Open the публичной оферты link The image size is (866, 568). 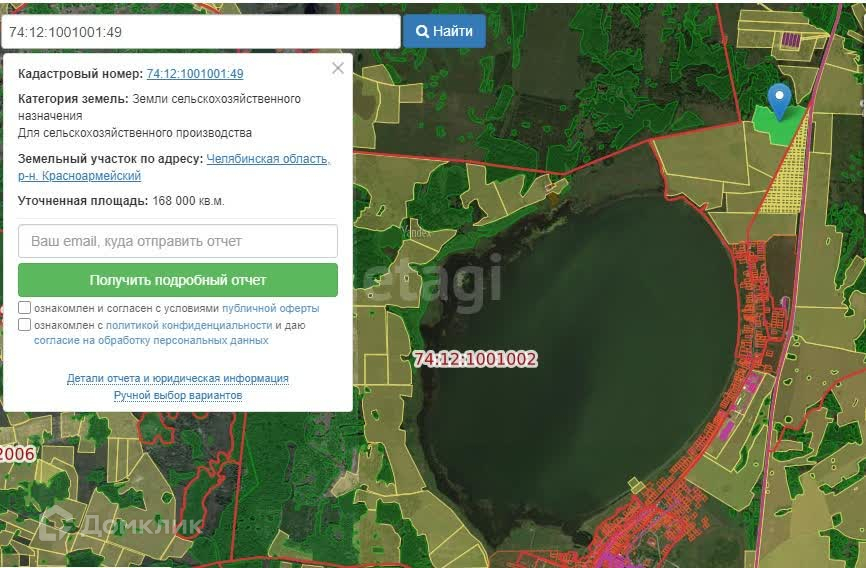tap(271, 308)
